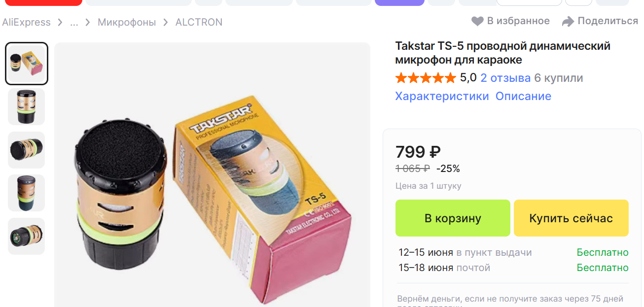Select the third thumbnail of tilted capsule
This screenshot has height=307, width=644.
(x=27, y=150)
